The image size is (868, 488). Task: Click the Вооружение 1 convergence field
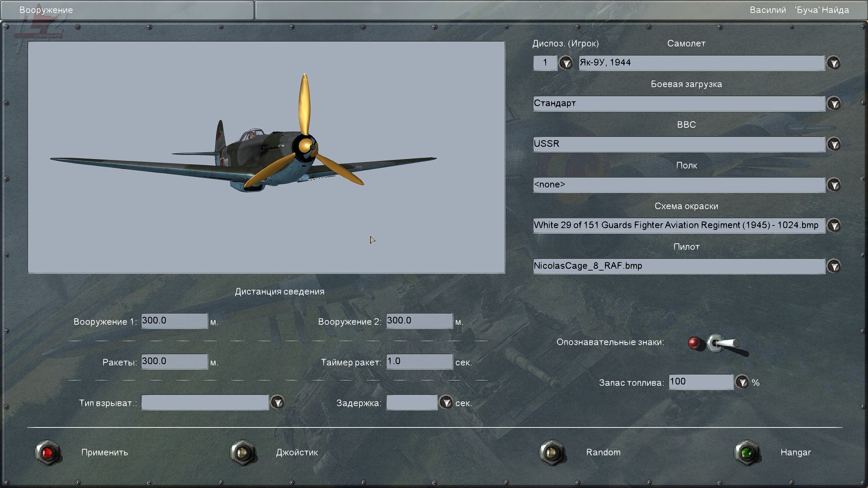(x=174, y=321)
